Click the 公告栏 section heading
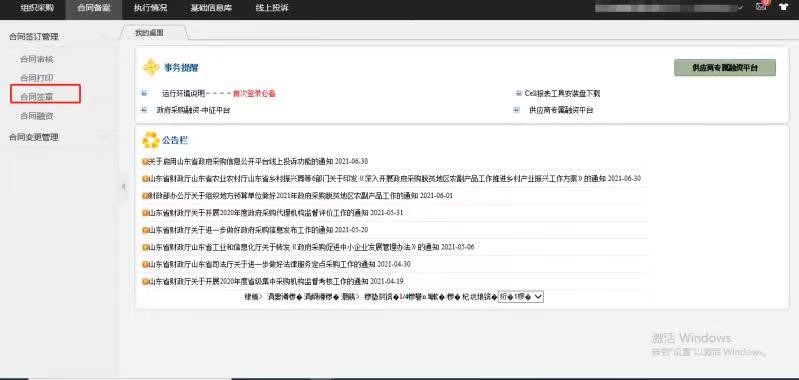 pyautogui.click(x=175, y=140)
